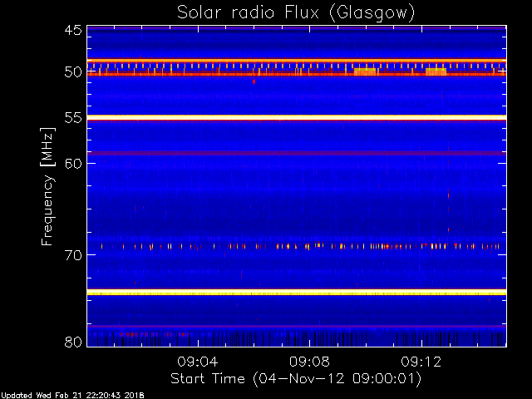Click the 09:08 time tick label
The width and height of the screenshot is (532, 399).
pos(309,362)
